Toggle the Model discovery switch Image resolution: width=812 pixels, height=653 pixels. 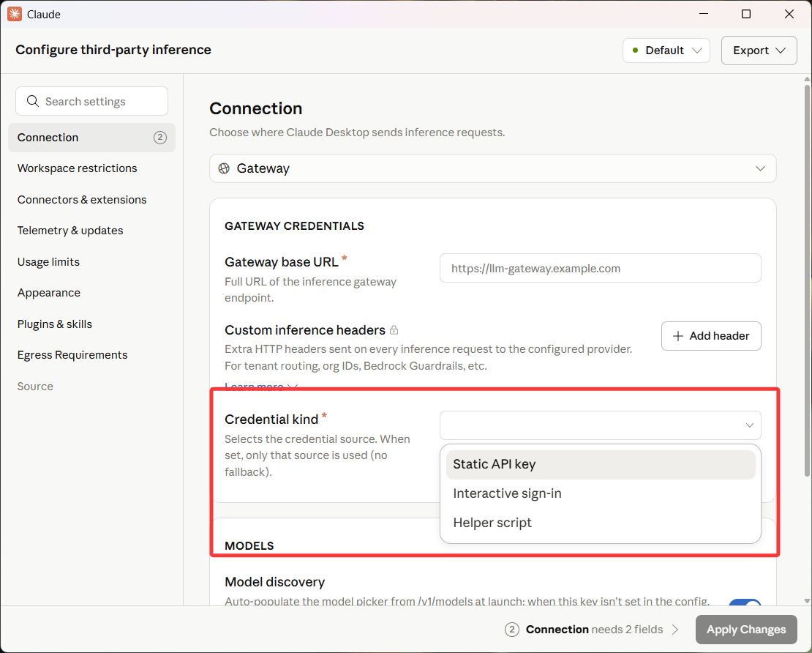click(745, 602)
